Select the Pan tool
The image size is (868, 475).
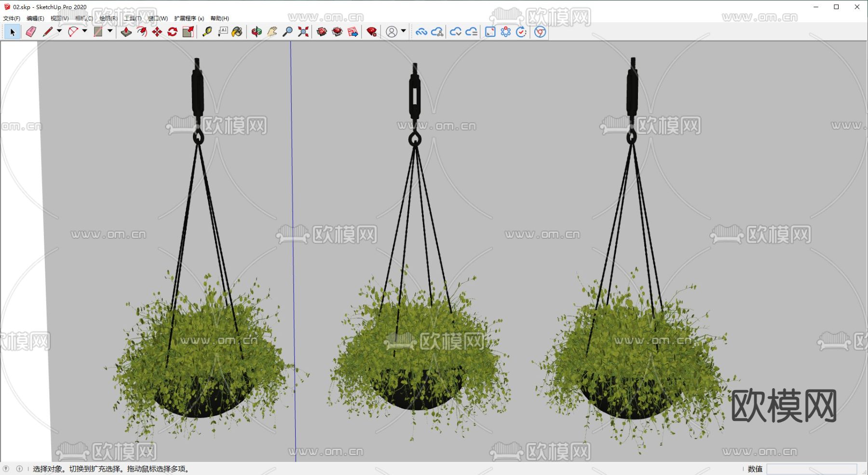pyautogui.click(x=271, y=32)
